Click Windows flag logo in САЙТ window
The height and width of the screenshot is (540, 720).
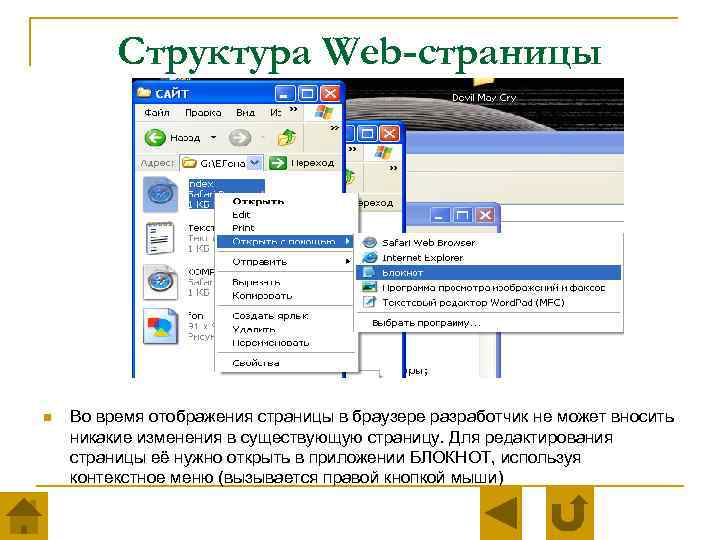pyautogui.click(x=323, y=112)
